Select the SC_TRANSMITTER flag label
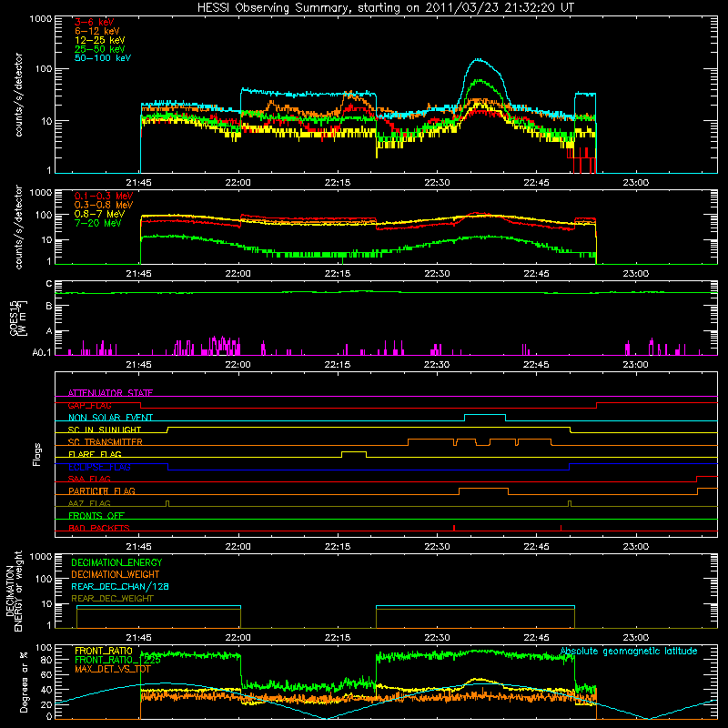The width and height of the screenshot is (728, 728). click(106, 442)
